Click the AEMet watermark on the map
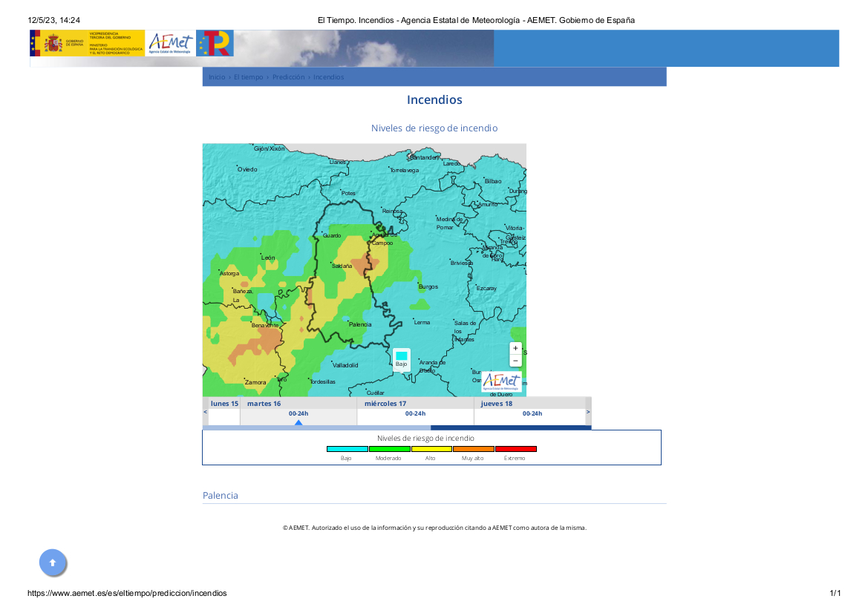The image size is (868, 613). tap(501, 381)
